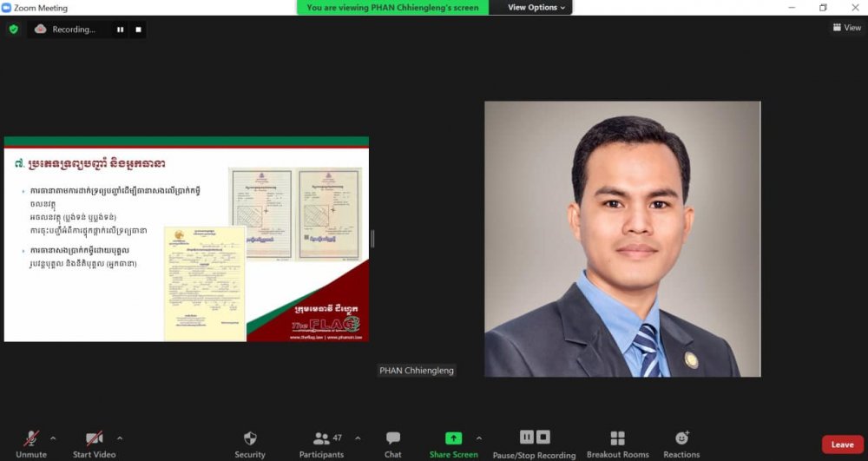868x461 pixels.
Task: Open the Security shield icon
Action: pyautogui.click(x=250, y=439)
